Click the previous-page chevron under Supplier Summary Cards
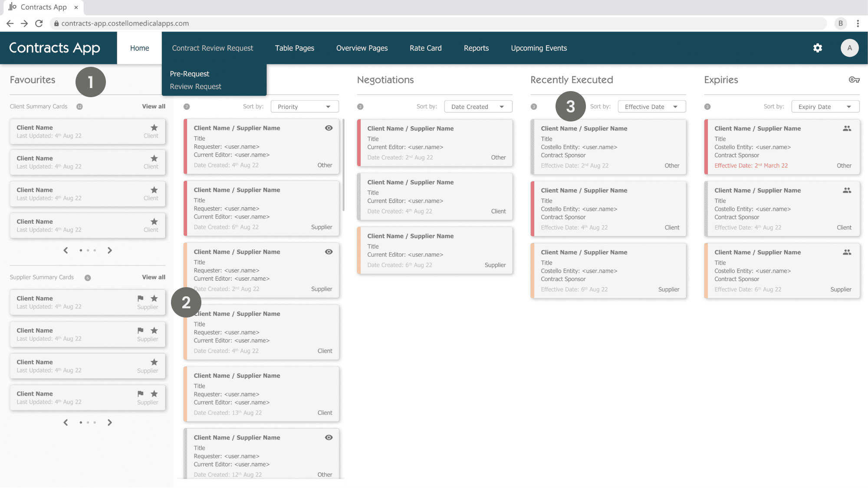This screenshot has height=488, width=868. [66, 422]
